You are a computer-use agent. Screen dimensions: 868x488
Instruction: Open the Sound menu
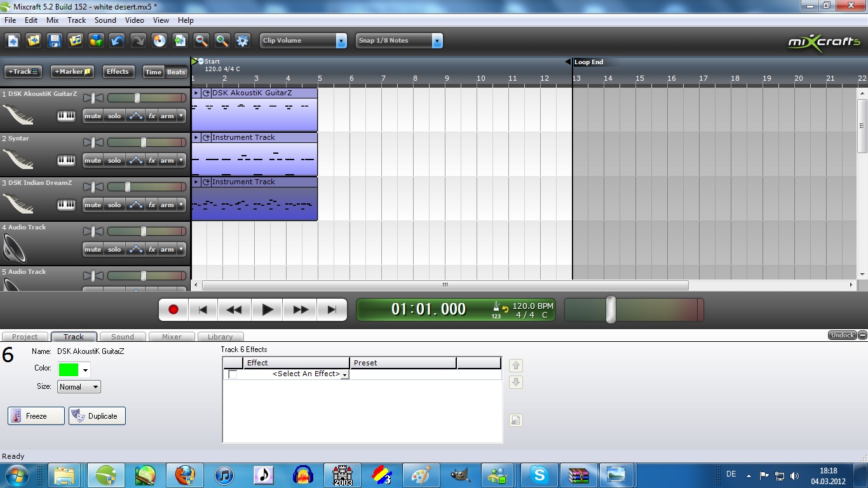105,20
